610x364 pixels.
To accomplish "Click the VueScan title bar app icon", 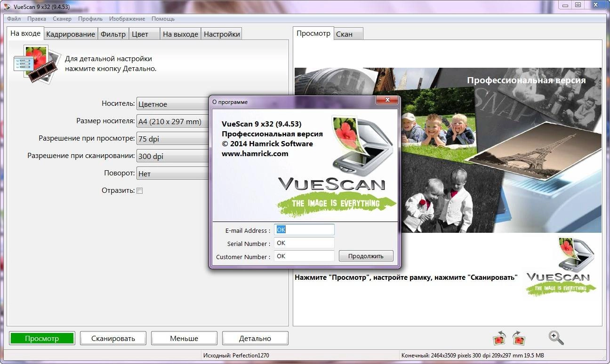I will (x=7, y=7).
